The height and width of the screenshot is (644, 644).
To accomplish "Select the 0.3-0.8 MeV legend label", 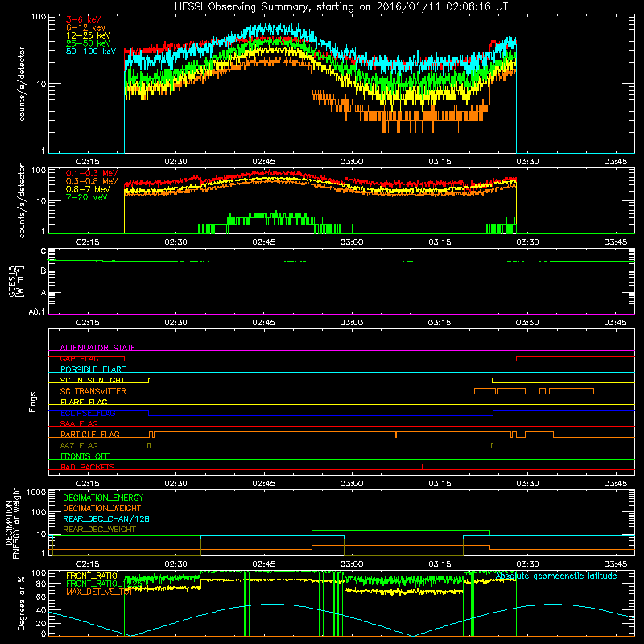I will 92,181.
